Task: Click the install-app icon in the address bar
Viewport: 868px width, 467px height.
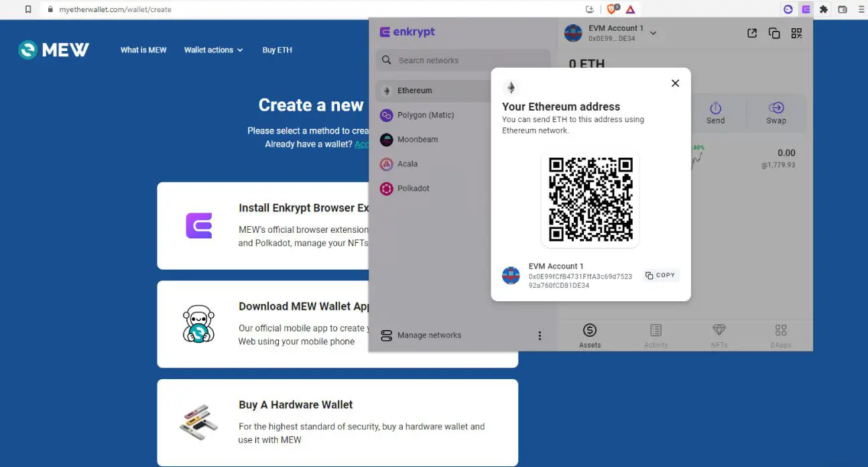Action: click(590, 9)
